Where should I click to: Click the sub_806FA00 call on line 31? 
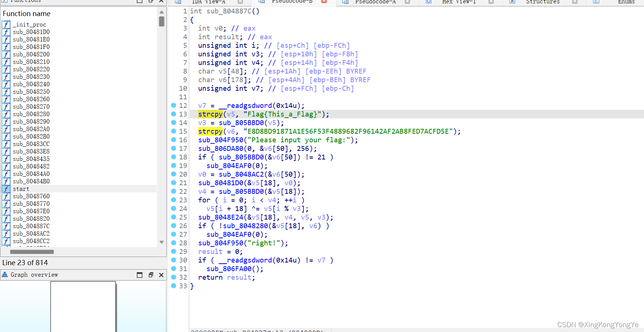click(x=229, y=269)
